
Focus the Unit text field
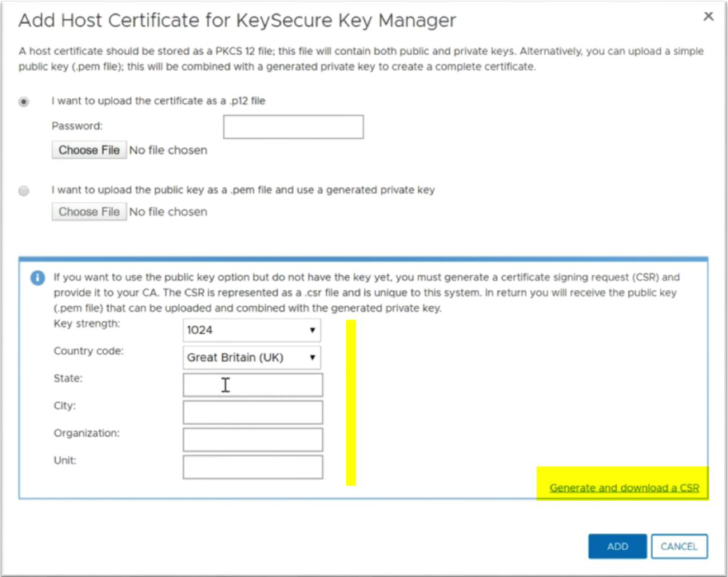pyautogui.click(x=253, y=467)
